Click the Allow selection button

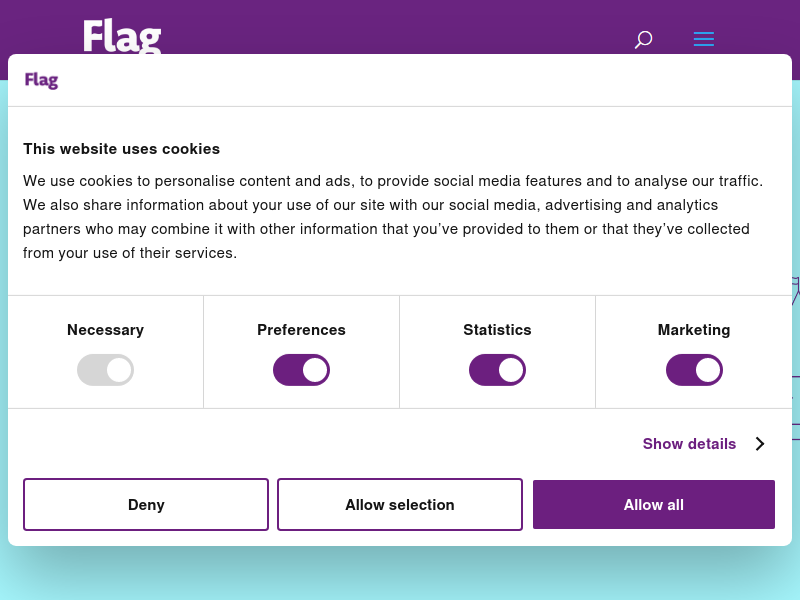tap(400, 505)
